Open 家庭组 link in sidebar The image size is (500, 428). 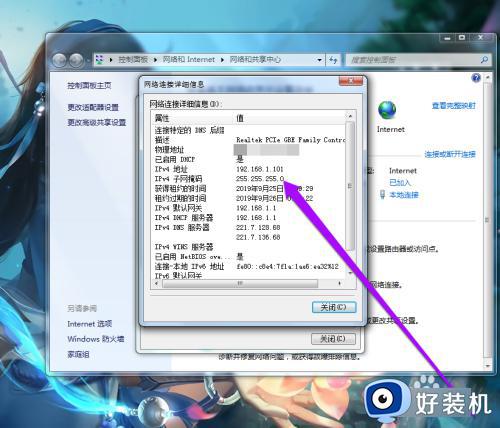coord(78,354)
